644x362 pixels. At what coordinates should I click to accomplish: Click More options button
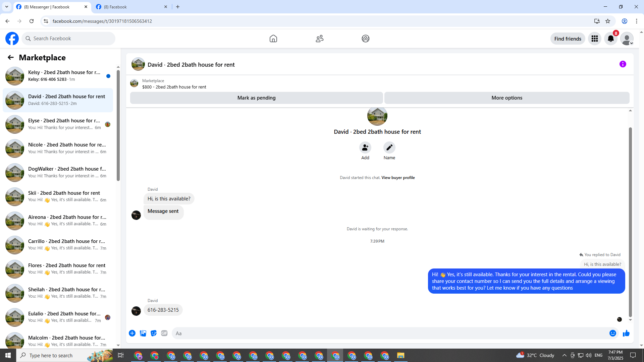click(506, 98)
